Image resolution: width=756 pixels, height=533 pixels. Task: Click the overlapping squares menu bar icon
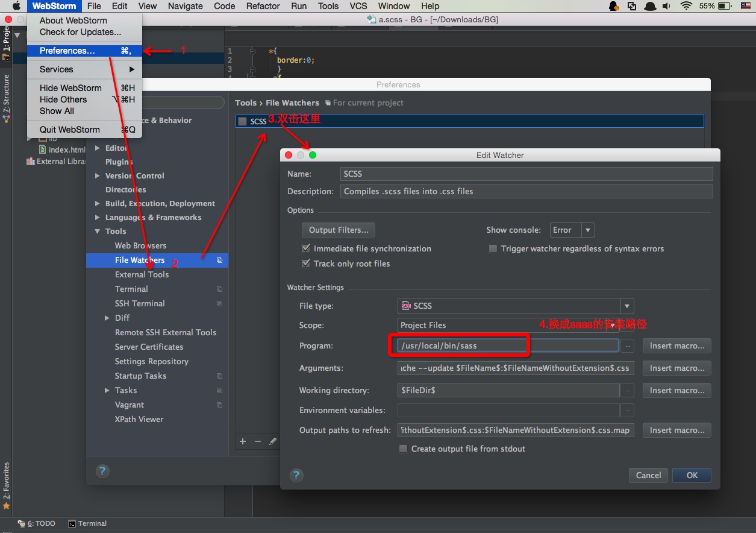pyautogui.click(x=632, y=6)
